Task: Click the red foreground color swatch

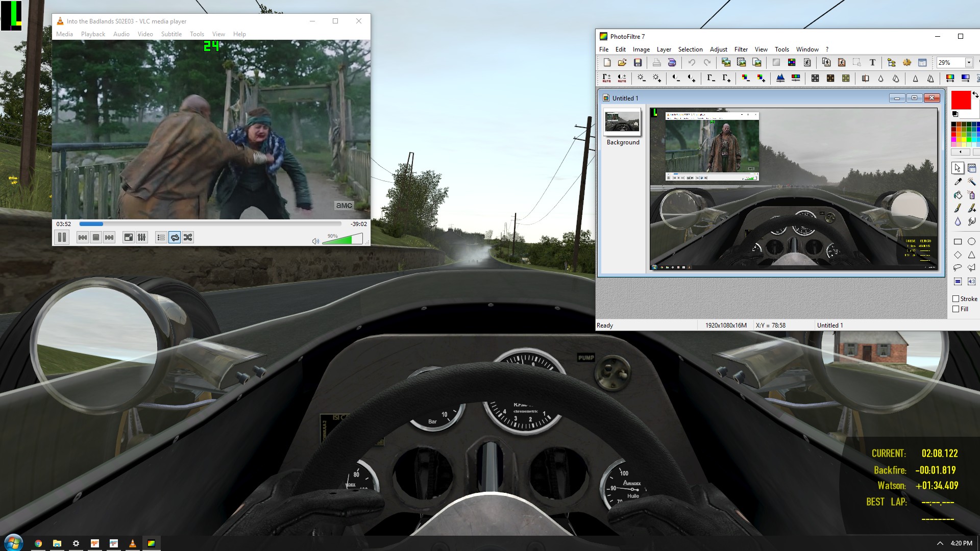Action: 961,100
